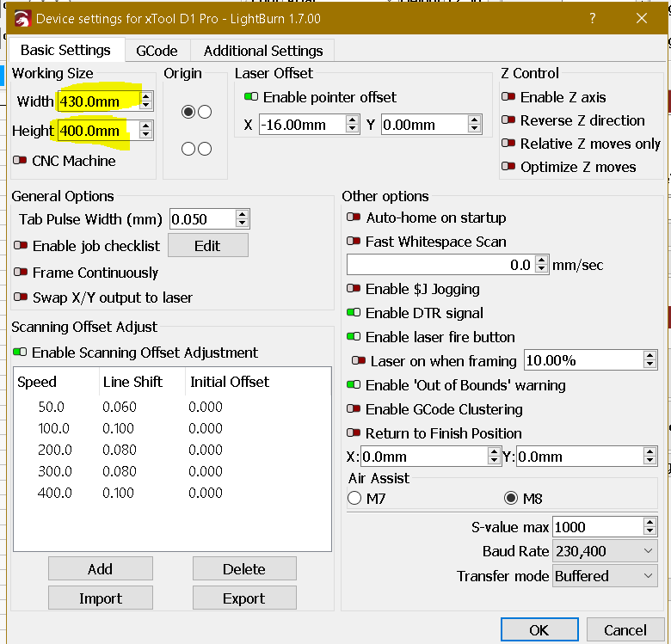Select the 50.0 speed row
671x644 pixels.
pos(172,407)
